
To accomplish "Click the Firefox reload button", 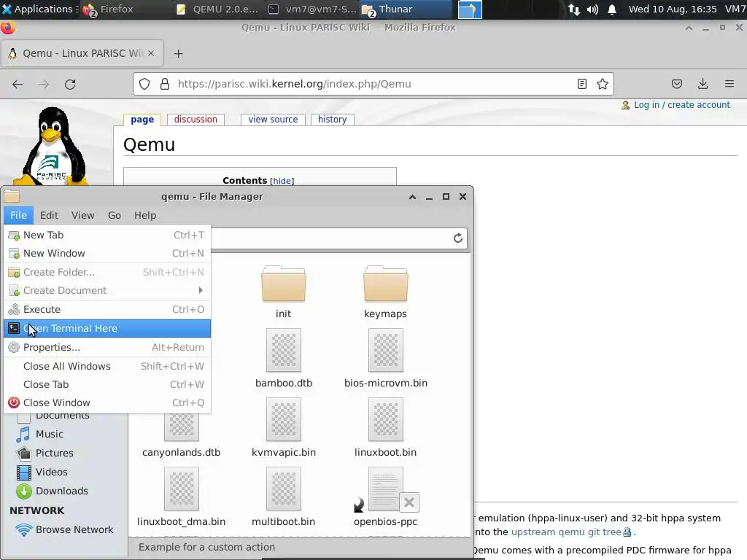I will coord(70,85).
